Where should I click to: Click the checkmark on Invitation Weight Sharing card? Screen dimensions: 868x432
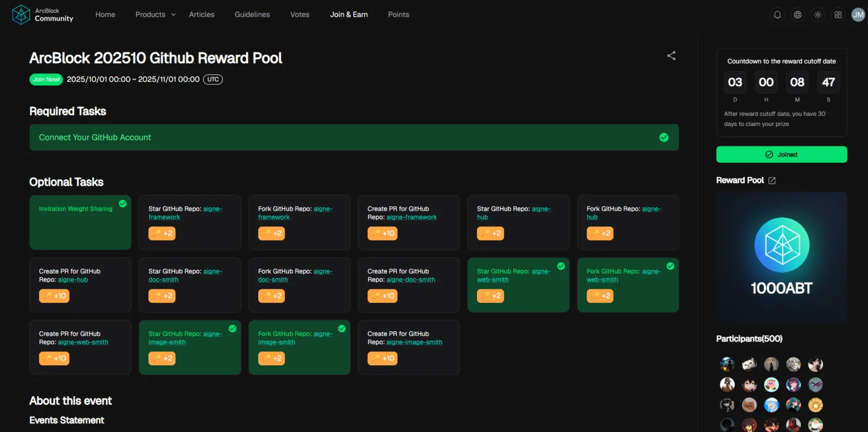click(x=123, y=204)
